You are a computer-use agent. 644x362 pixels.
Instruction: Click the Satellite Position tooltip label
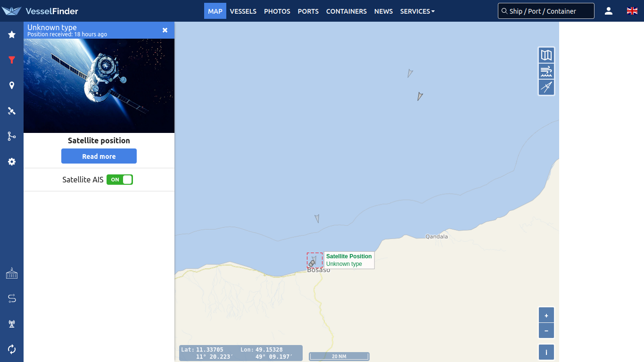point(349,260)
